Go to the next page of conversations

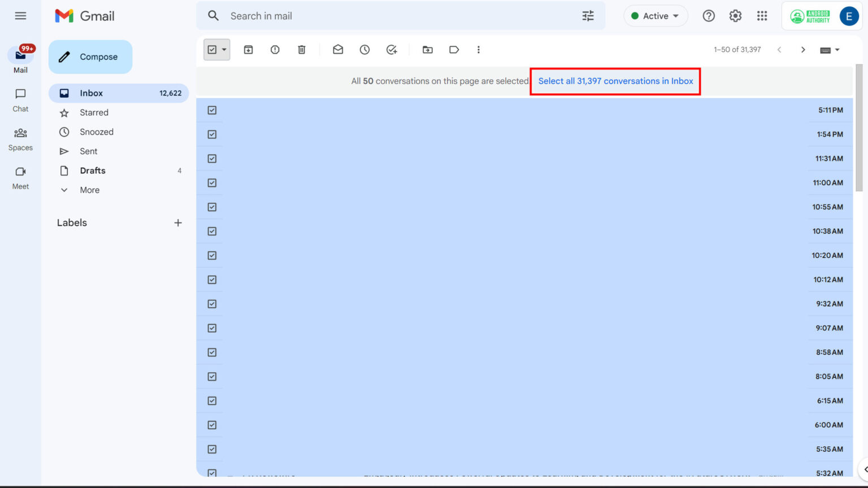click(x=803, y=50)
